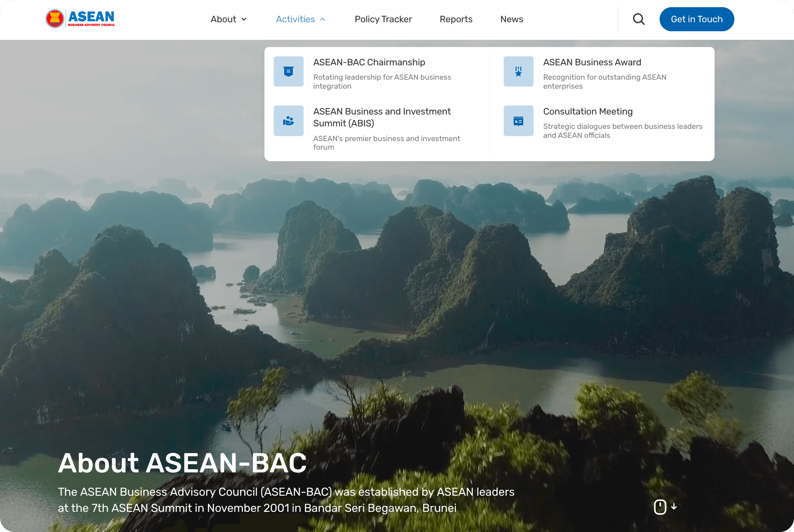Click the ABIS summit people icon
This screenshot has width=794, height=532.
[288, 121]
